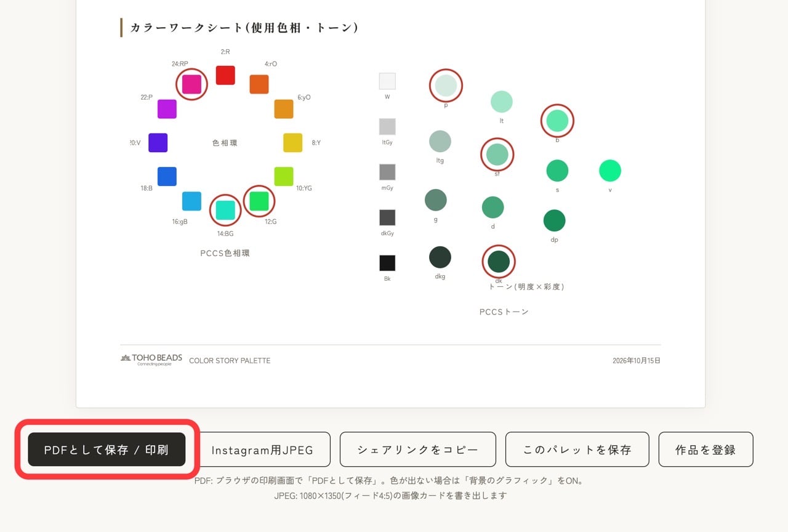Click the date 2026年10月15日
This screenshot has width=788, height=532.
click(x=637, y=361)
